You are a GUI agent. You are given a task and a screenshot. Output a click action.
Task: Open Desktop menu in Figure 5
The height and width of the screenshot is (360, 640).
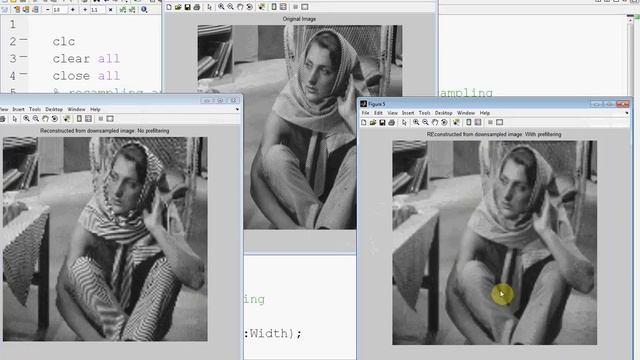coord(444,113)
